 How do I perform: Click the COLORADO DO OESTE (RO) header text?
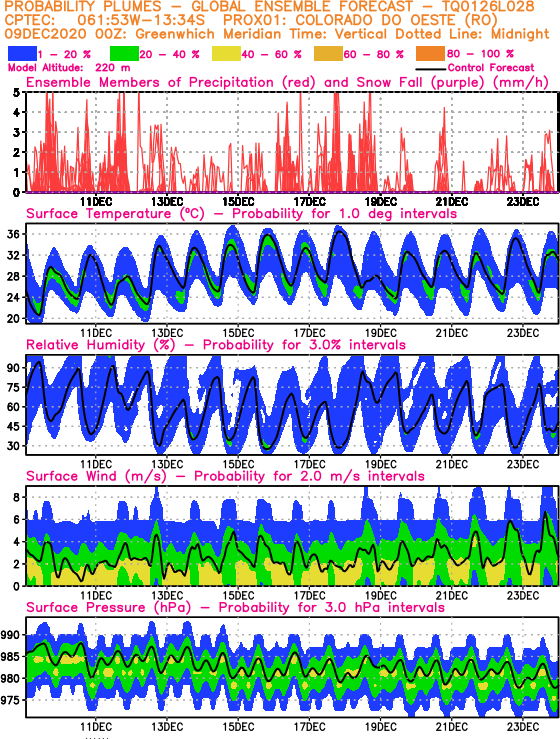[396, 21]
